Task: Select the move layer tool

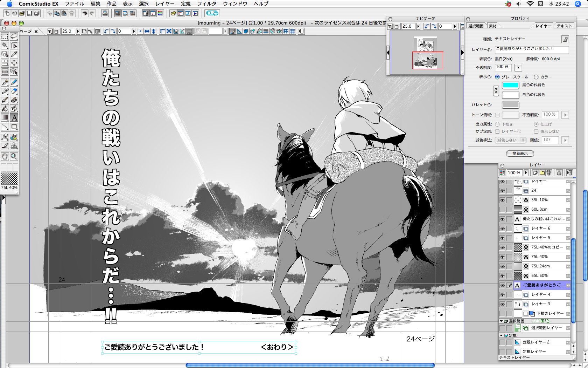Action: 14,63
